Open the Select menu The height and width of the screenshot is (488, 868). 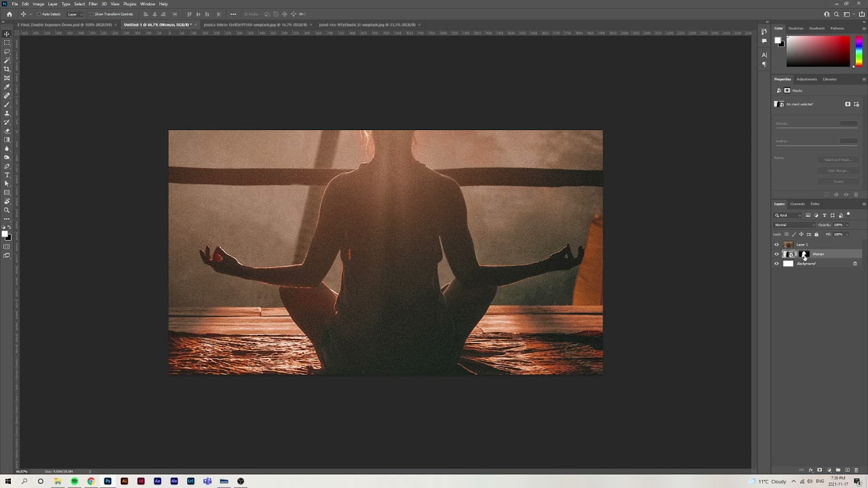pos(79,4)
